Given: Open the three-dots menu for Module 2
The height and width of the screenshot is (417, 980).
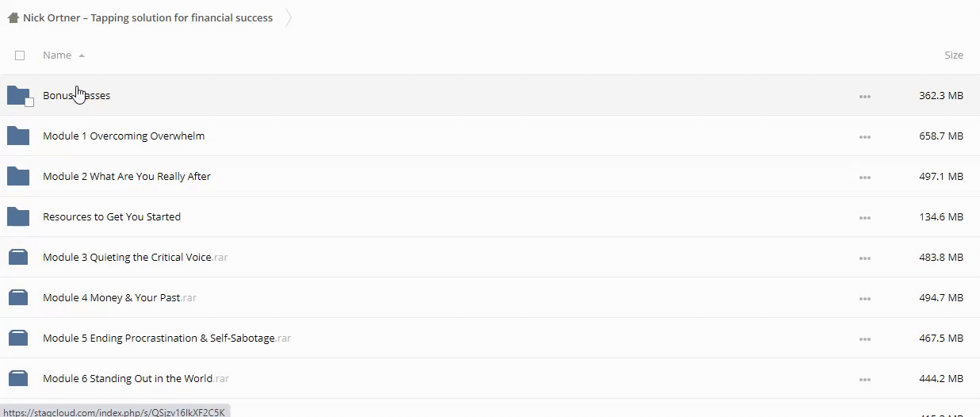Looking at the screenshot, I should [864, 177].
